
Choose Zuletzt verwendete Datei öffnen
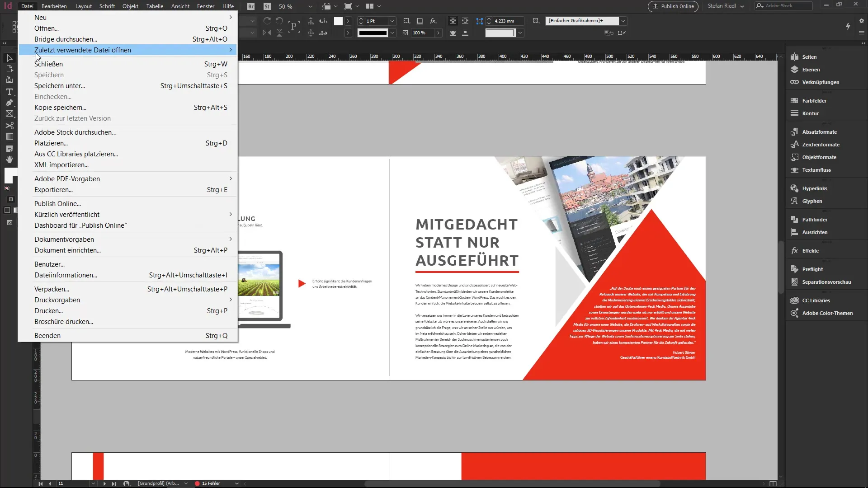[128, 50]
